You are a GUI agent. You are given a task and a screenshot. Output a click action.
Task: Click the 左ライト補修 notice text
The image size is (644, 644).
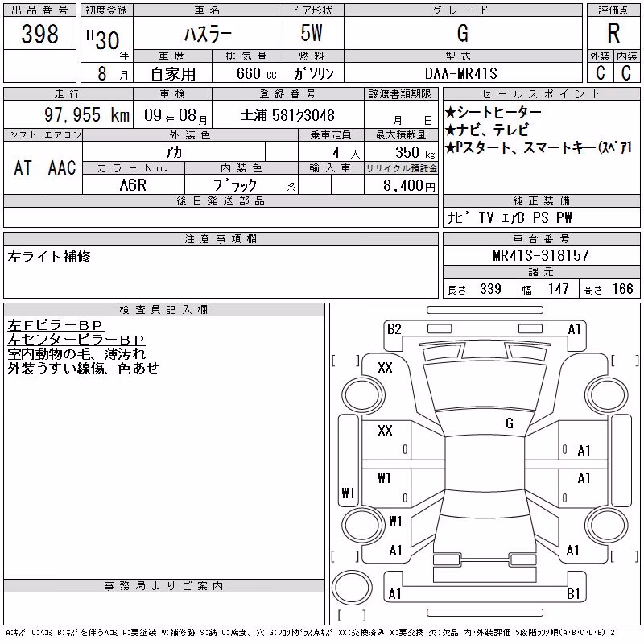tap(49, 257)
